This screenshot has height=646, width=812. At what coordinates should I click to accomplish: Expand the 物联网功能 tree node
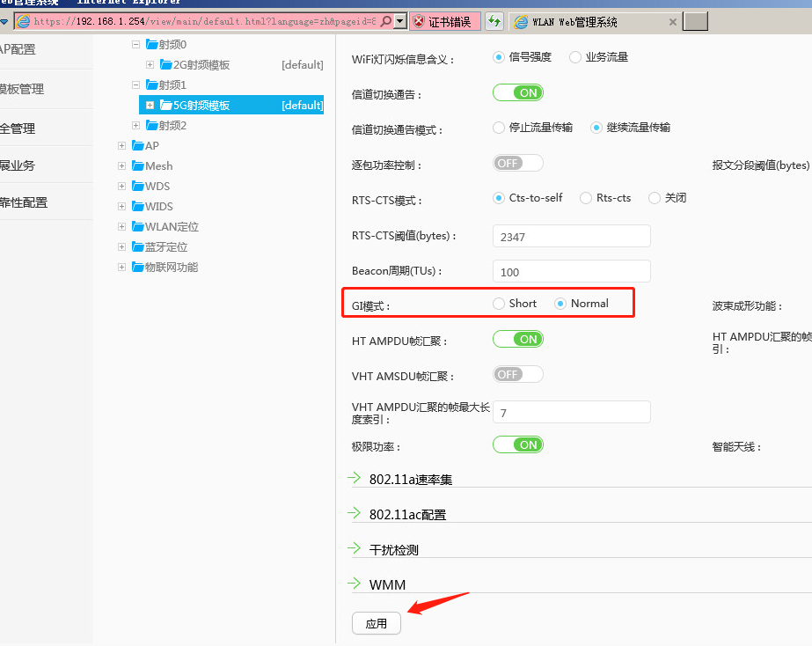pos(121,268)
